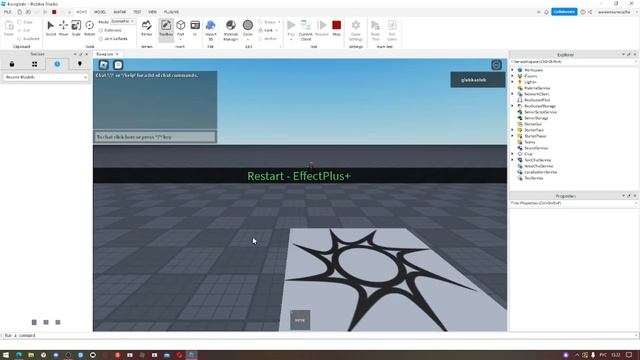Screen dimensions: 640x360
Task: Select MaterialService in Explorer
Action: click(x=537, y=88)
